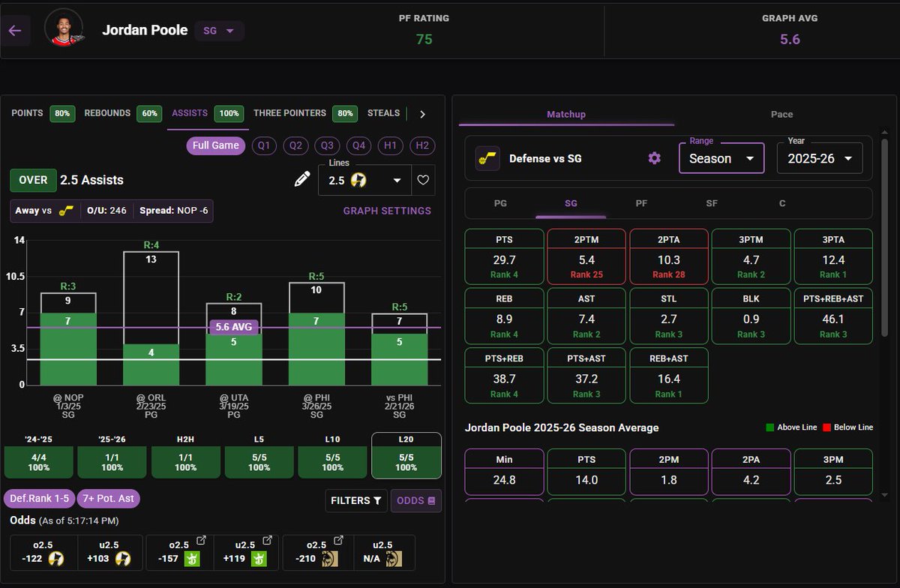Click DraftKings u2.5 +119 odds
The width and height of the screenshot is (900, 588).
pos(244,552)
